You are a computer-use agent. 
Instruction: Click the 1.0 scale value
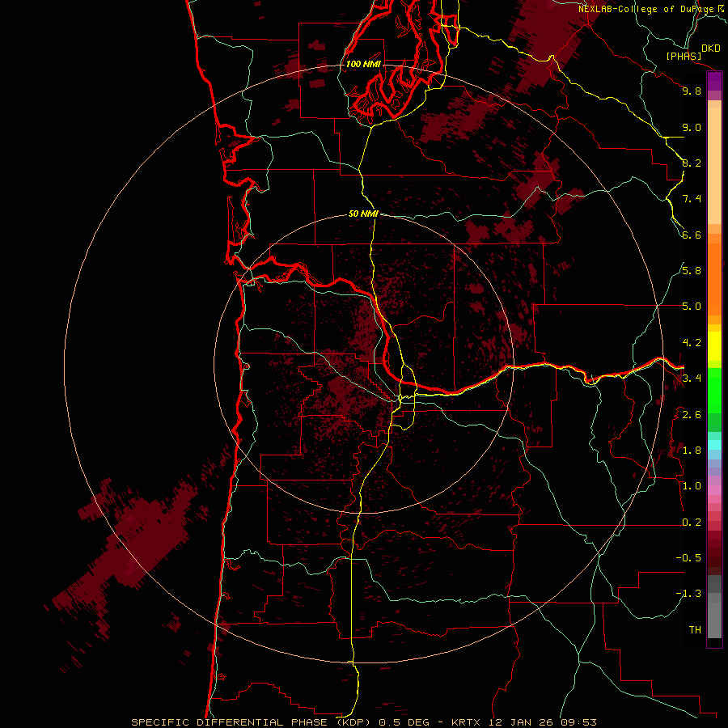[692, 486]
